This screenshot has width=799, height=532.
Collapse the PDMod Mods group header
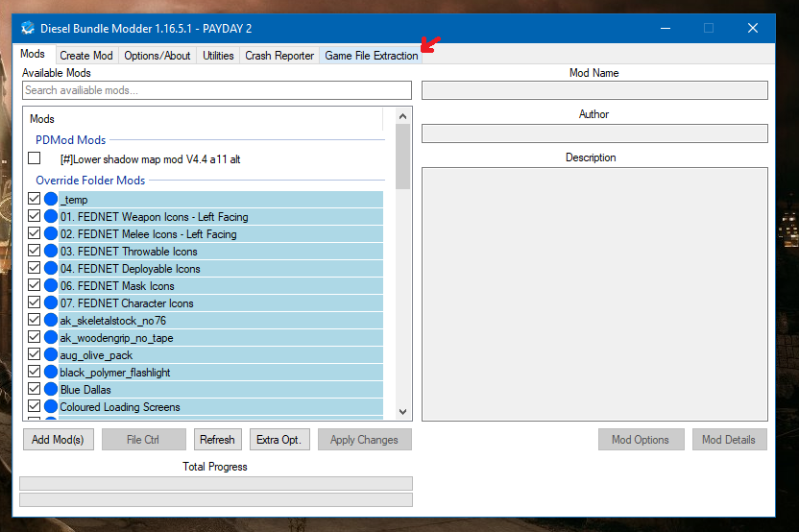70,139
